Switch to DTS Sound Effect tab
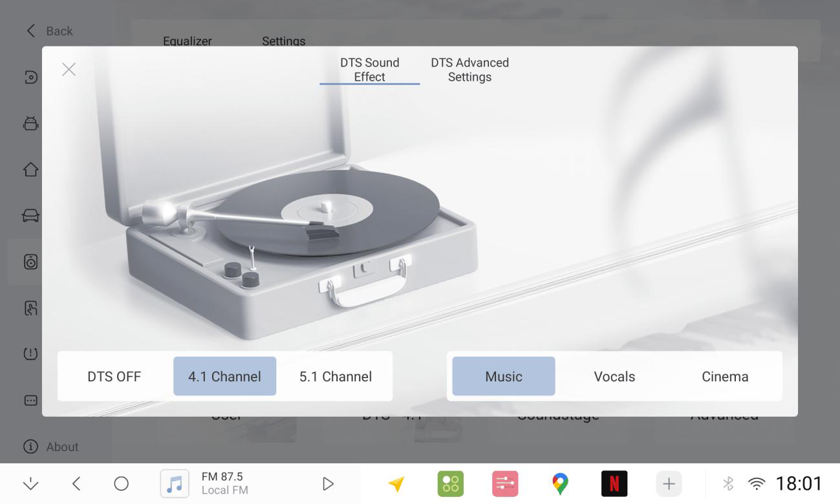Image resolution: width=840 pixels, height=504 pixels. point(370,70)
